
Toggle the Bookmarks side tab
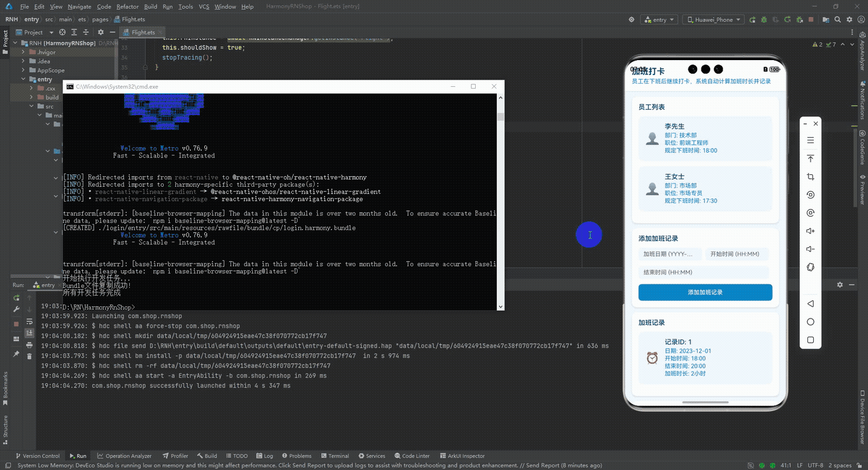[x=5, y=388]
